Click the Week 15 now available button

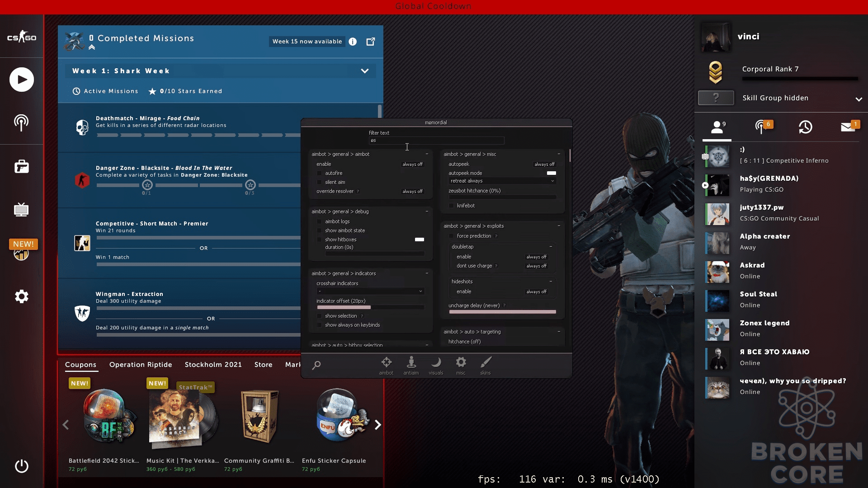click(307, 42)
